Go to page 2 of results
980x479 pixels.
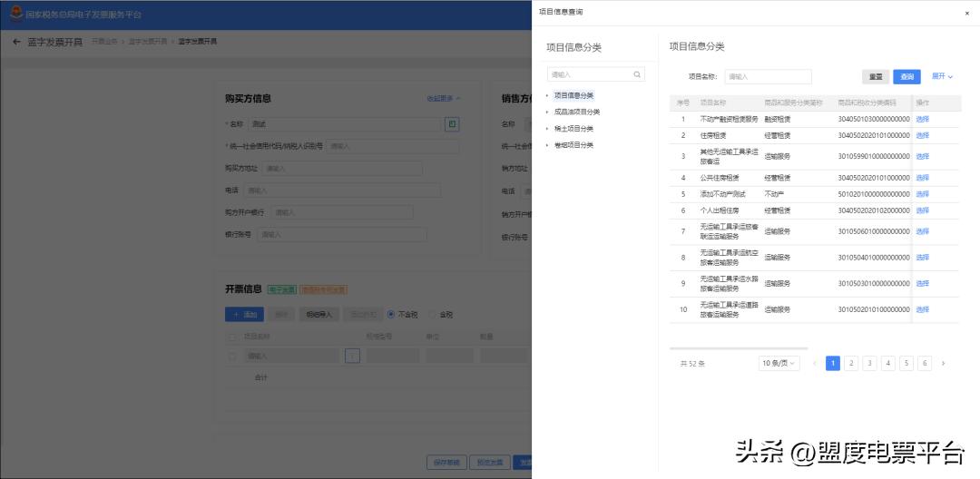point(851,364)
